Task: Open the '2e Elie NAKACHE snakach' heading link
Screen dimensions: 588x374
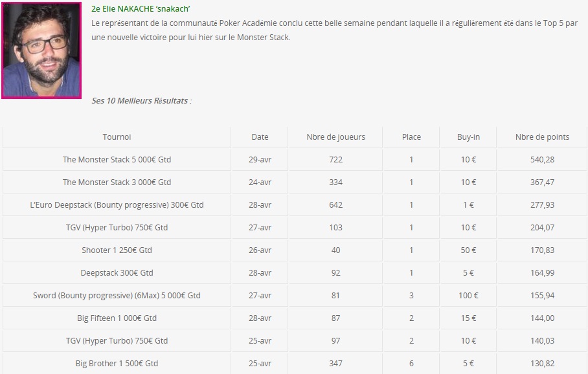Action: [x=141, y=8]
